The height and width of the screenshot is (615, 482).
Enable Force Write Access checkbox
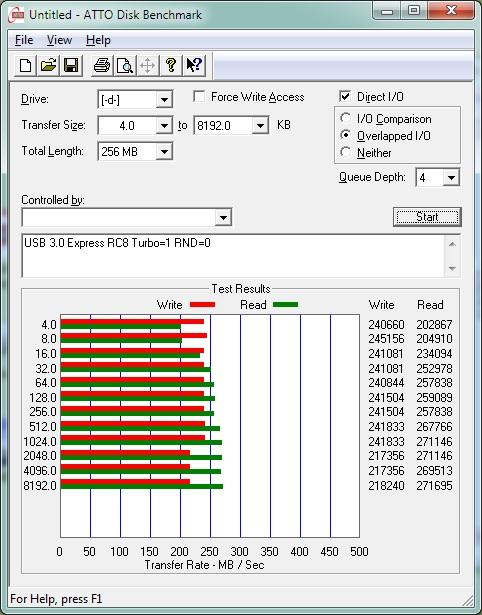(199, 96)
